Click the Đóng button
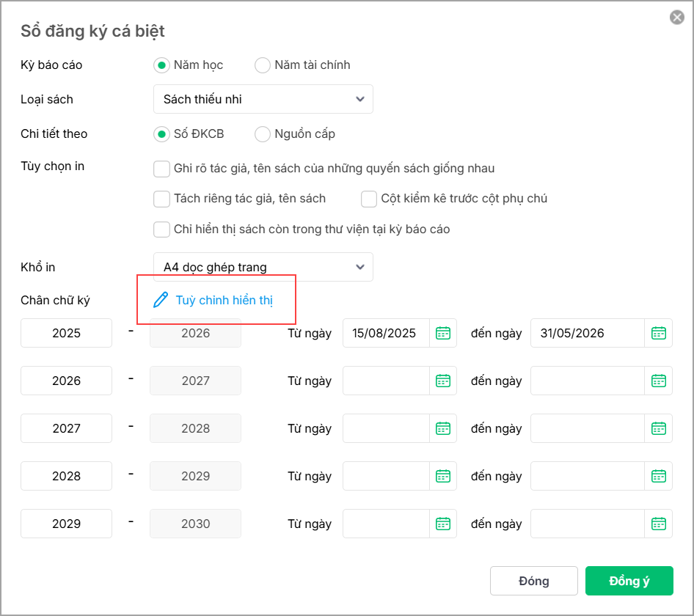 click(533, 581)
